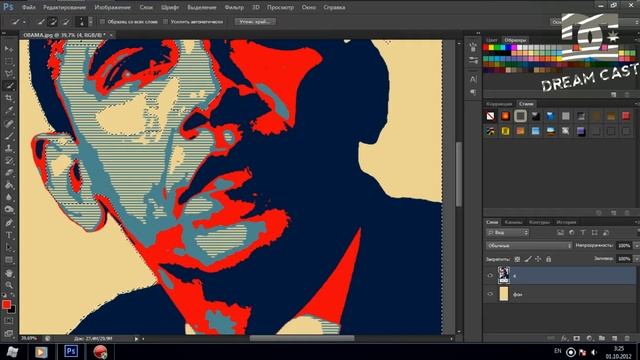Select the Hand tool
The width and height of the screenshot is (640, 360).
tap(9, 273)
